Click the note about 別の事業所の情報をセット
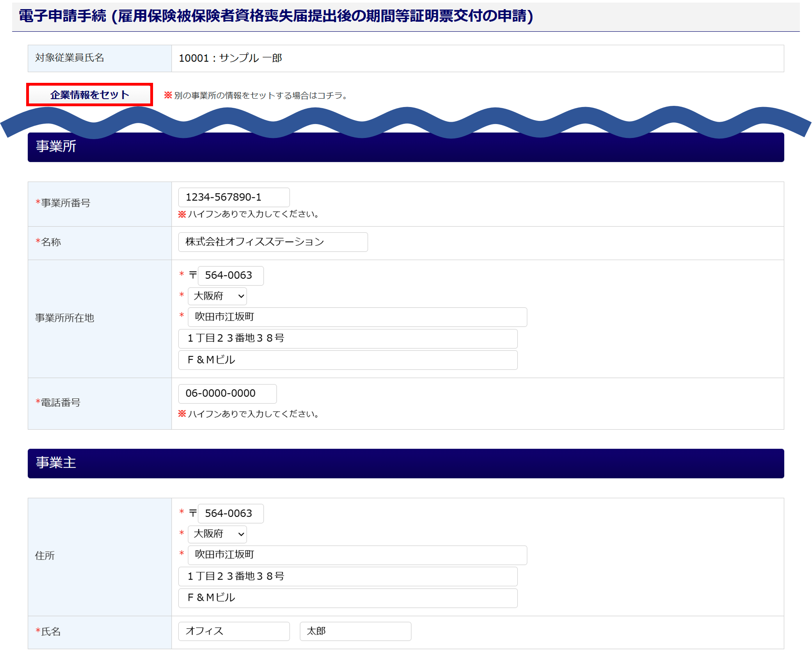This screenshot has width=812, height=660. click(x=257, y=96)
